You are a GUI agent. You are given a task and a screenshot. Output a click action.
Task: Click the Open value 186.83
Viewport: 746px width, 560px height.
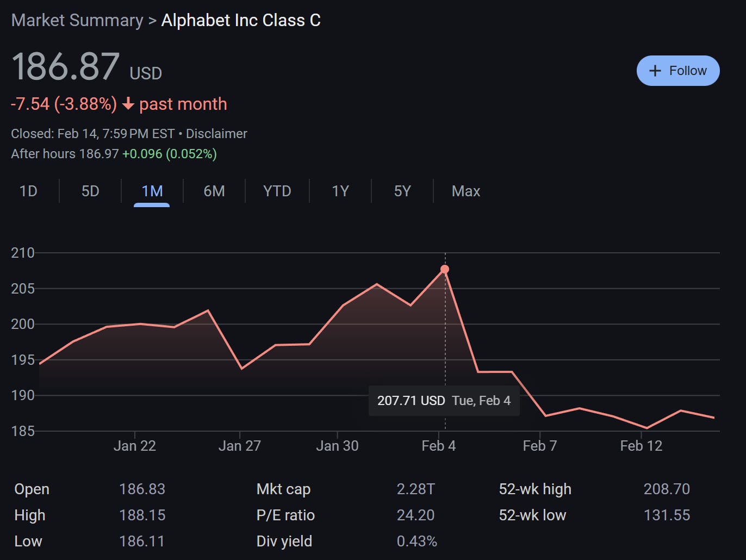click(x=142, y=489)
